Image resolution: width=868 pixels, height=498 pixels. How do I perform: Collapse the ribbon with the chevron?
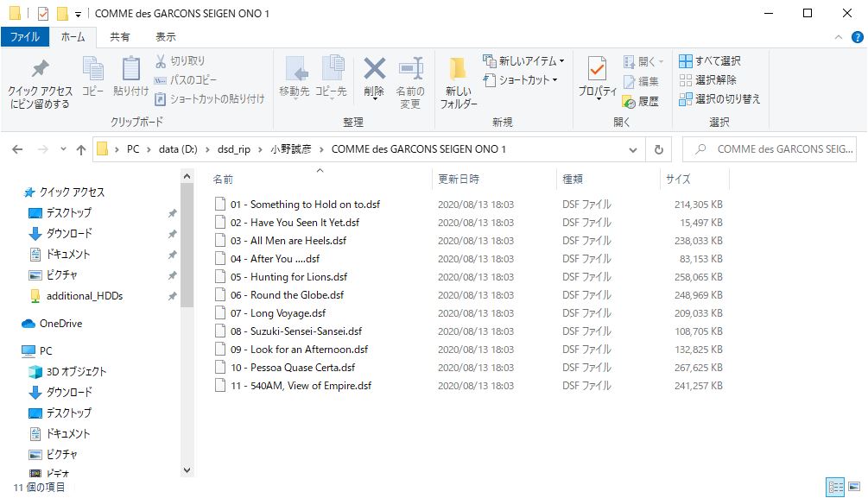[x=838, y=37]
